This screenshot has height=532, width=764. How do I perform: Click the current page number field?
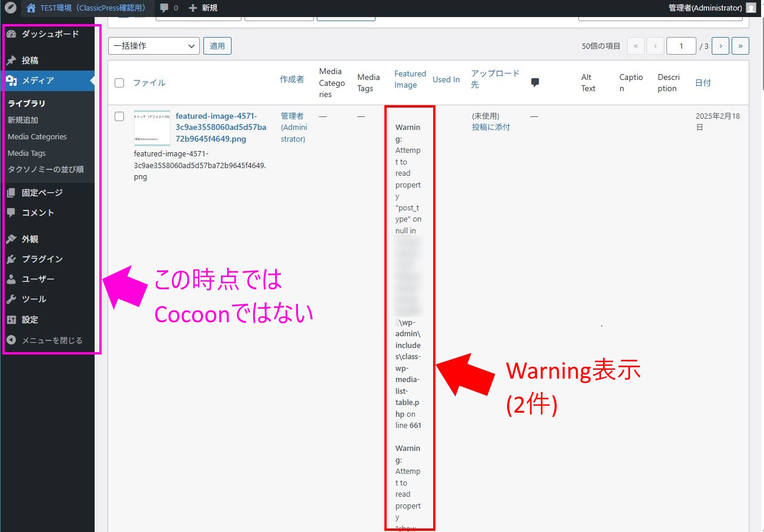coord(681,46)
